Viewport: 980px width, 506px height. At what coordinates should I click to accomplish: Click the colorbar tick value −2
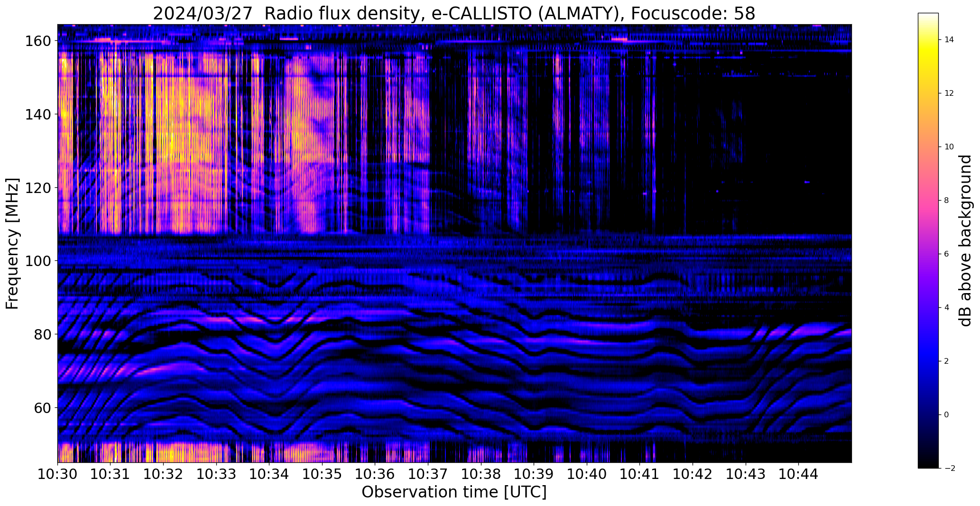[950, 469]
